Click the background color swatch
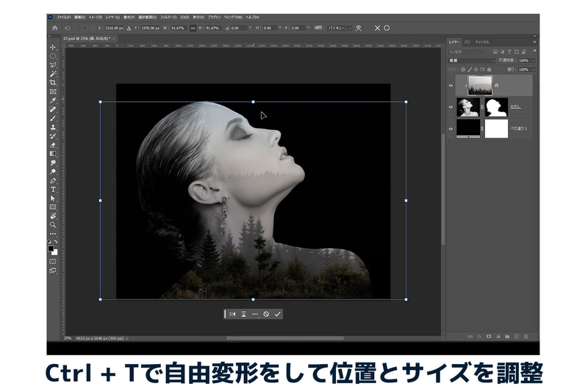The height and width of the screenshot is (392, 588). [55, 252]
